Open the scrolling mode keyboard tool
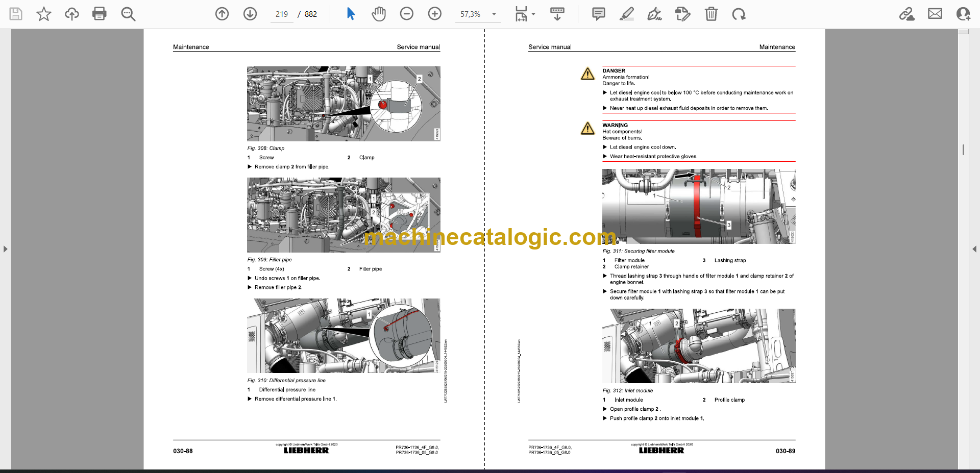 click(x=557, y=14)
